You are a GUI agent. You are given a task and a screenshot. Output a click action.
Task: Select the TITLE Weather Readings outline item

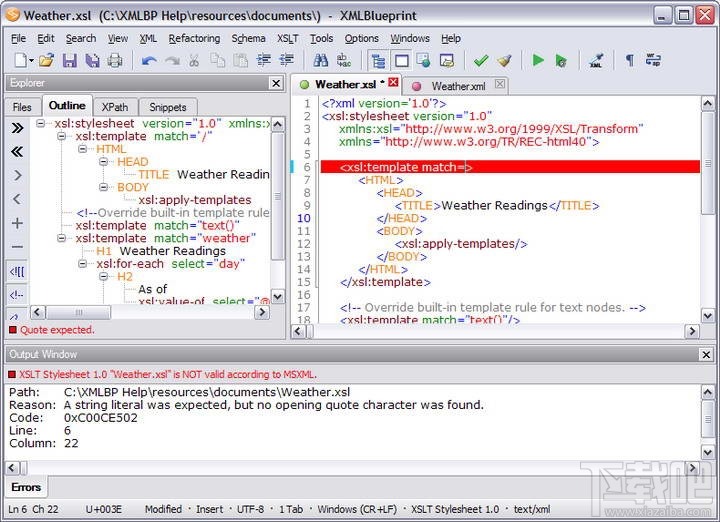(x=204, y=174)
